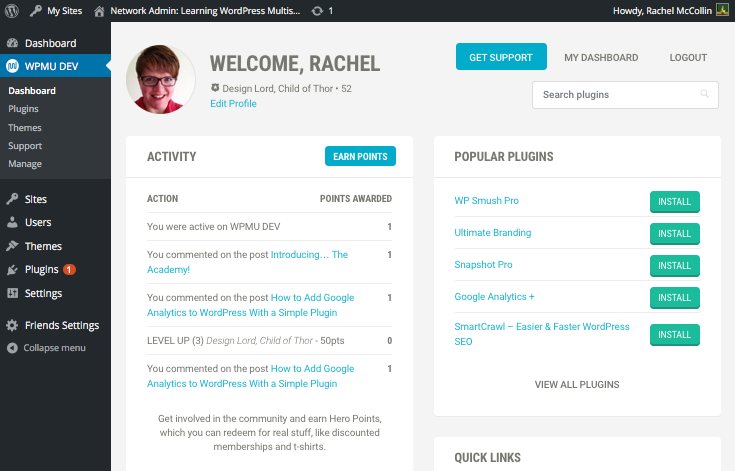Image resolution: width=735 pixels, height=471 pixels.
Task: Click the LEVEL UP (3) activity row
Action: 269,341
